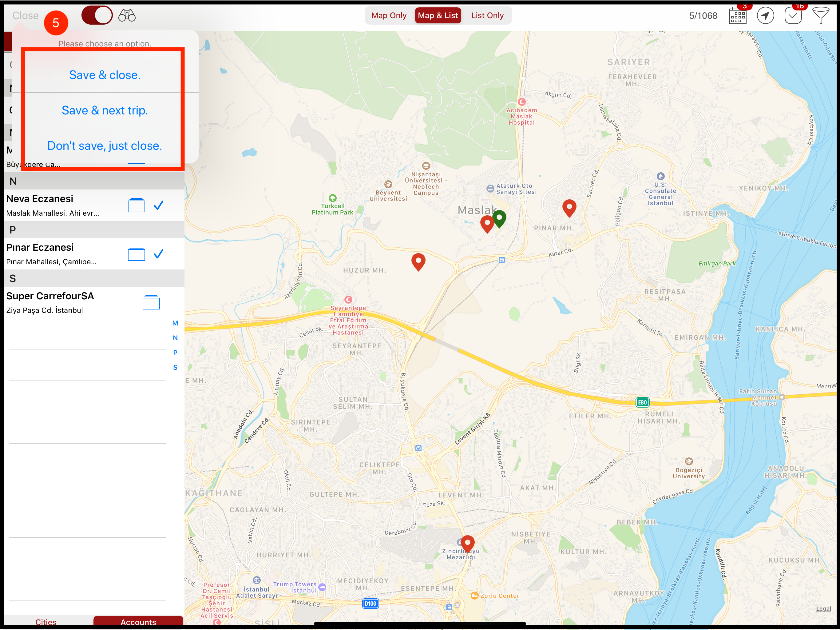Uncheck Neva Eczanesi selection checkmark
This screenshot has height=630, width=840.
coord(159,205)
